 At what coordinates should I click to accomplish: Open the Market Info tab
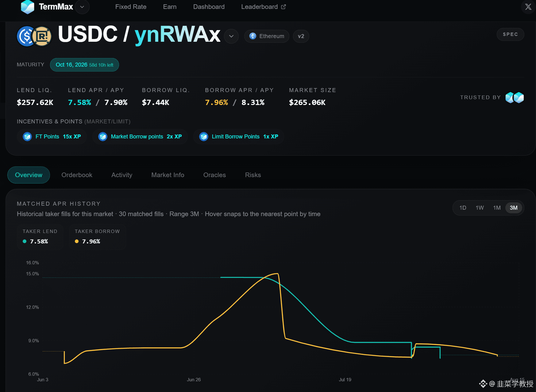168,175
